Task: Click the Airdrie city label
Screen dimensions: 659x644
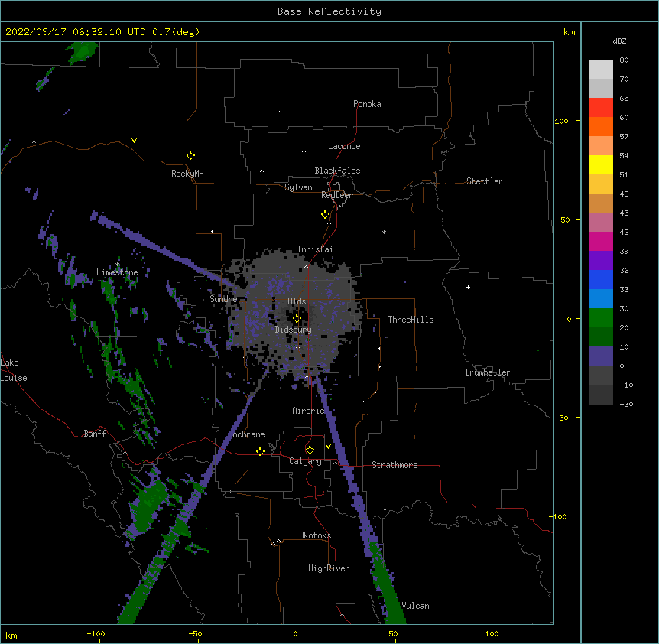Action: click(309, 411)
